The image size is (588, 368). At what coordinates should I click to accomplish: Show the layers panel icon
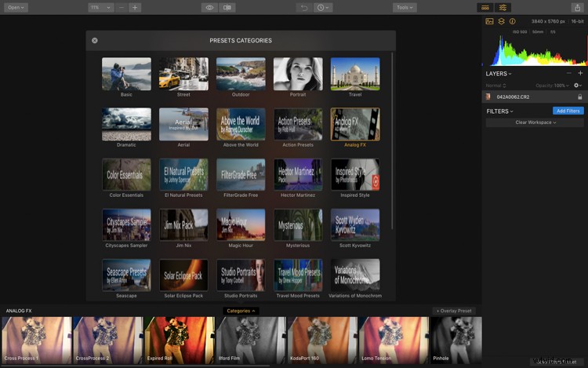pyautogui.click(x=501, y=21)
